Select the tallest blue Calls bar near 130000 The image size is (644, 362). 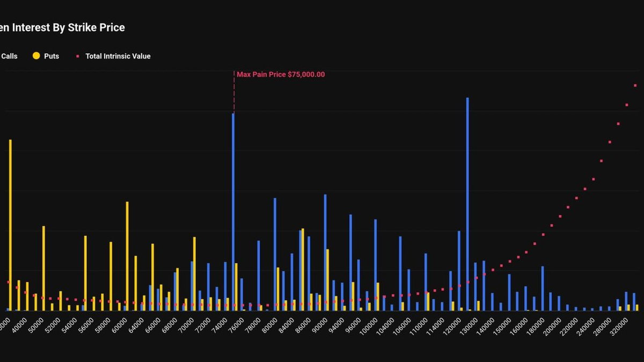pos(467,204)
